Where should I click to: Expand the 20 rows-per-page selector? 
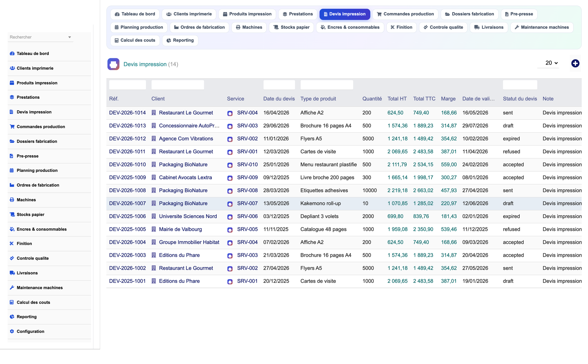[x=551, y=63]
